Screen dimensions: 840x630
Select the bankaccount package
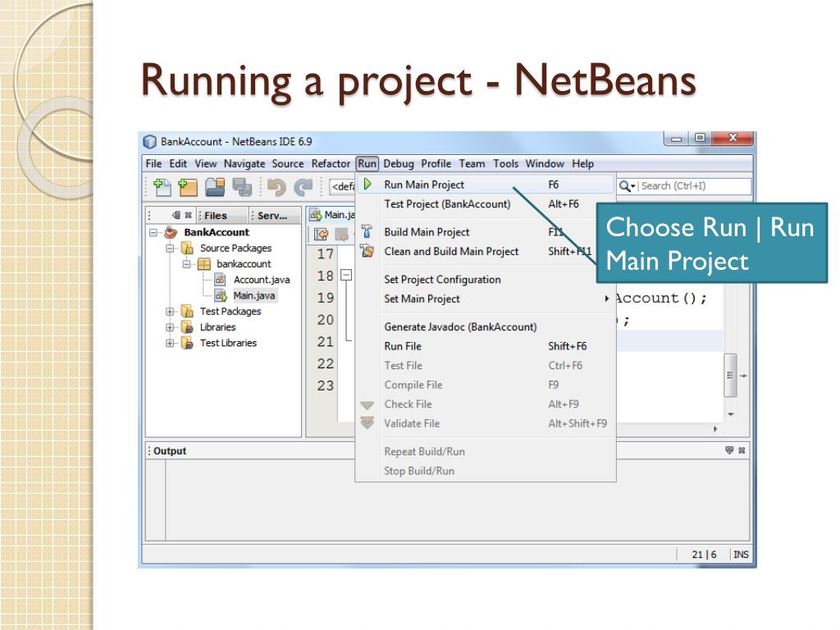click(244, 264)
